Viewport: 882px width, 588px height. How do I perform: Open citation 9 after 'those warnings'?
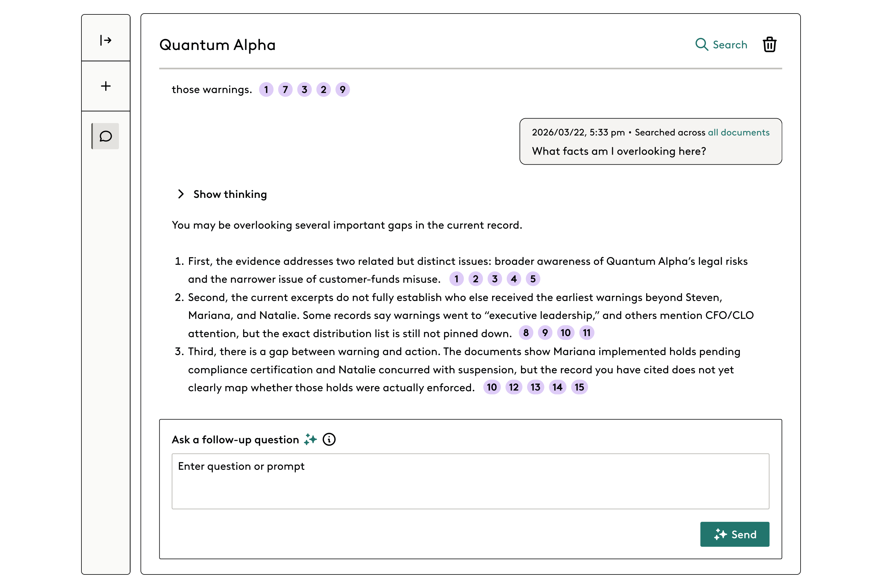tap(343, 90)
